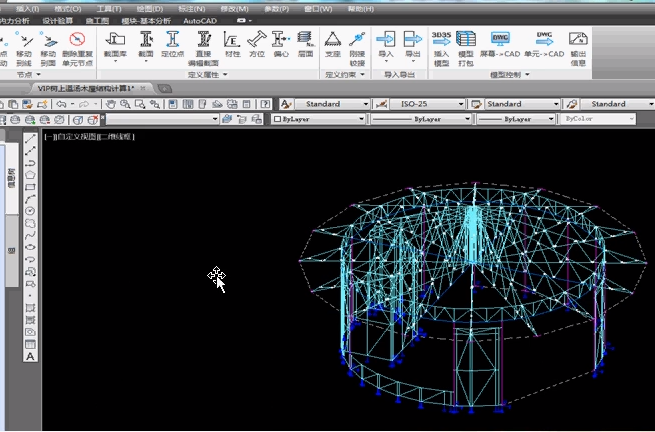The width and height of the screenshot is (655, 432).
Task: Open the 修改(M) menu
Action: [234, 9]
